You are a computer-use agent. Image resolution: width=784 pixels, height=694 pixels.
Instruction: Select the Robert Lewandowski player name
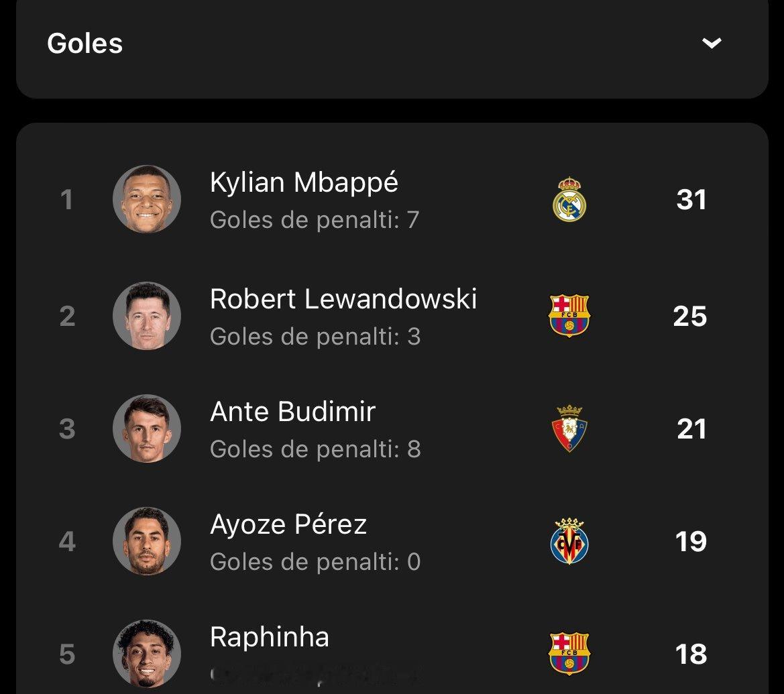click(343, 299)
